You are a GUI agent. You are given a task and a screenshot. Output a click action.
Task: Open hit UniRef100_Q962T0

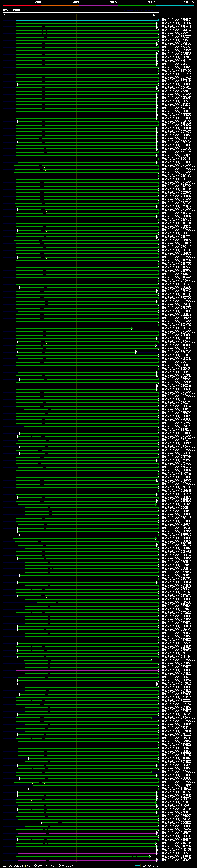[177, 403]
